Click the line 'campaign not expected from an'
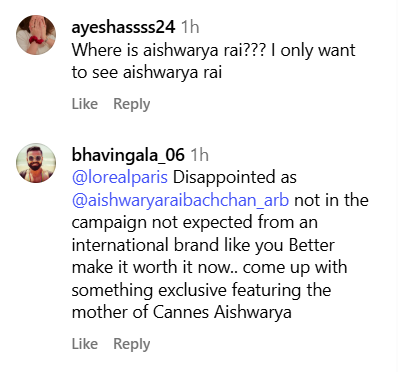The height and width of the screenshot is (372, 398). (194, 223)
